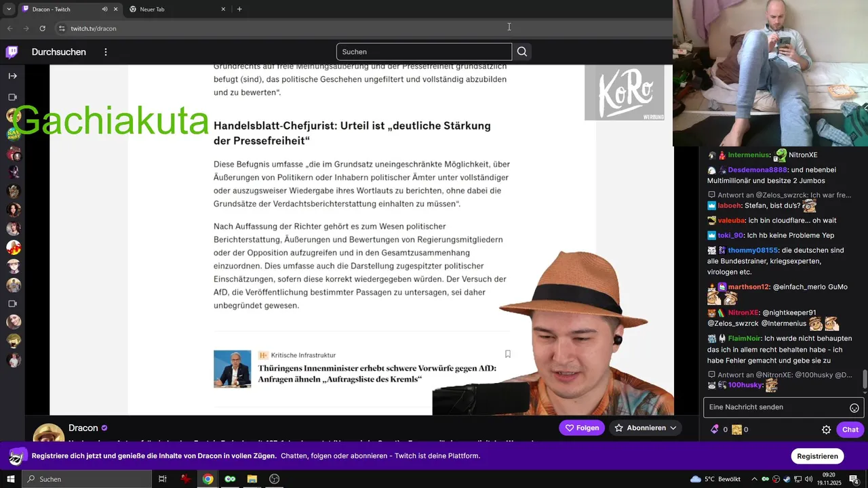Open the Windows Start menu

pyautogui.click(x=11, y=479)
